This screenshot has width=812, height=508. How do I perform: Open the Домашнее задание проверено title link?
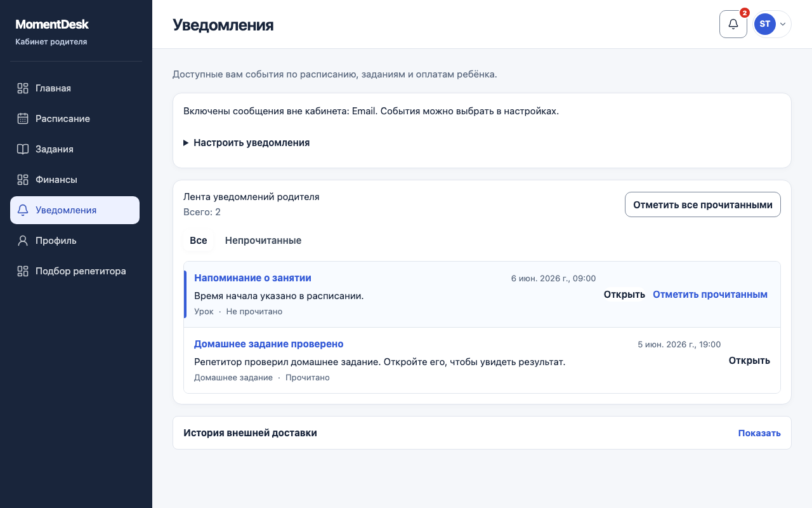coord(269,344)
